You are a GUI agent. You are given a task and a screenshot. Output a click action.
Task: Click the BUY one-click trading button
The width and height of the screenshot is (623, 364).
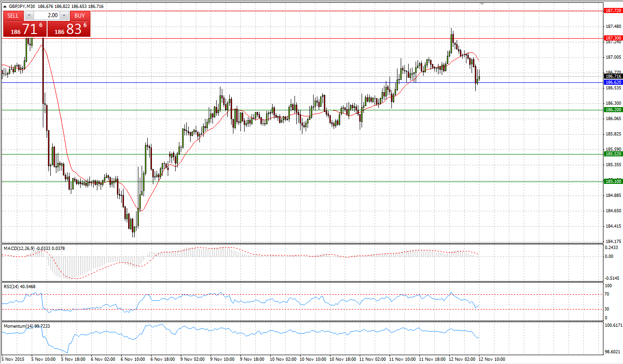[80, 15]
